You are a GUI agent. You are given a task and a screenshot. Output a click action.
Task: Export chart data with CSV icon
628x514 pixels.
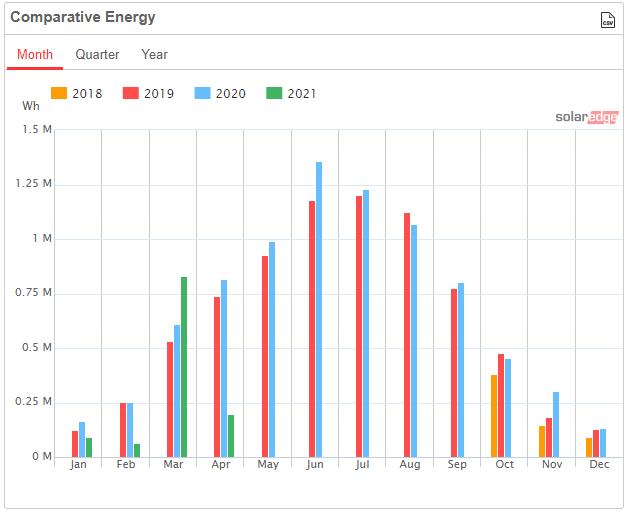(607, 20)
